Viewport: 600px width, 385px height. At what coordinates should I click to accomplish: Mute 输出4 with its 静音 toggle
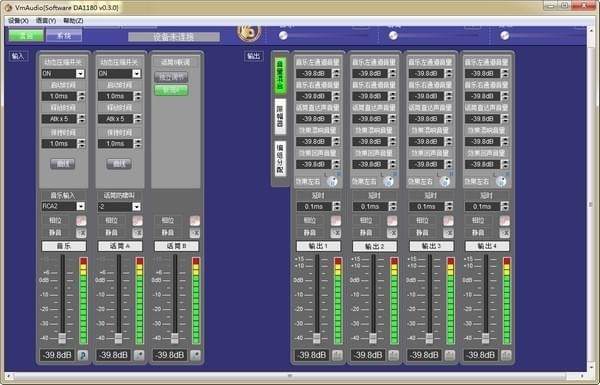[505, 233]
